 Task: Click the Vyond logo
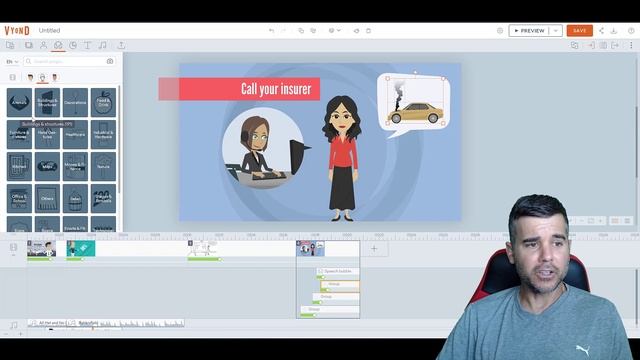click(17, 31)
